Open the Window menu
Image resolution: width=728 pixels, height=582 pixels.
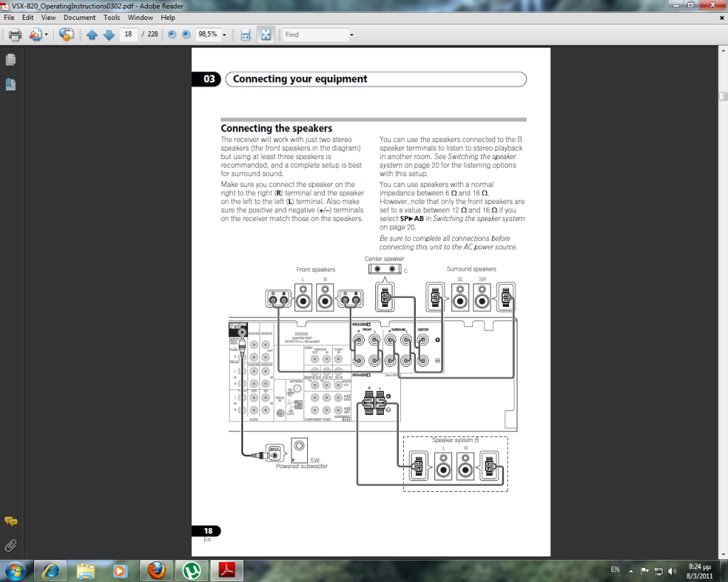[x=140, y=18]
